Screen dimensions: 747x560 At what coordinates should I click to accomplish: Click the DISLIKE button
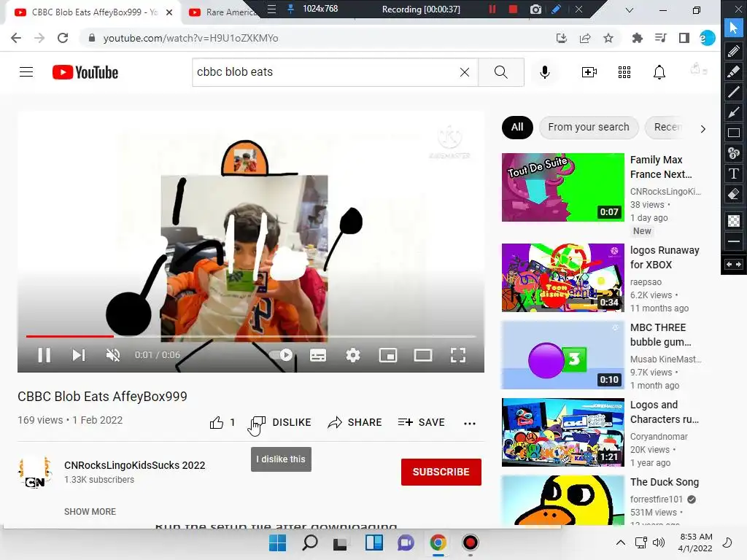click(281, 422)
